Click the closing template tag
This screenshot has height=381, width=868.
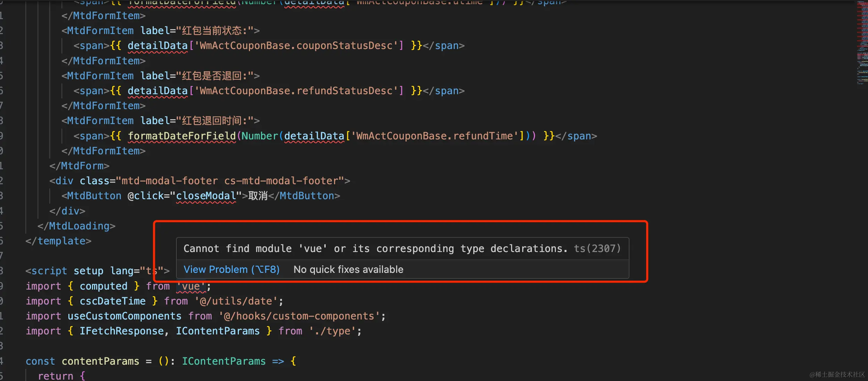58,241
